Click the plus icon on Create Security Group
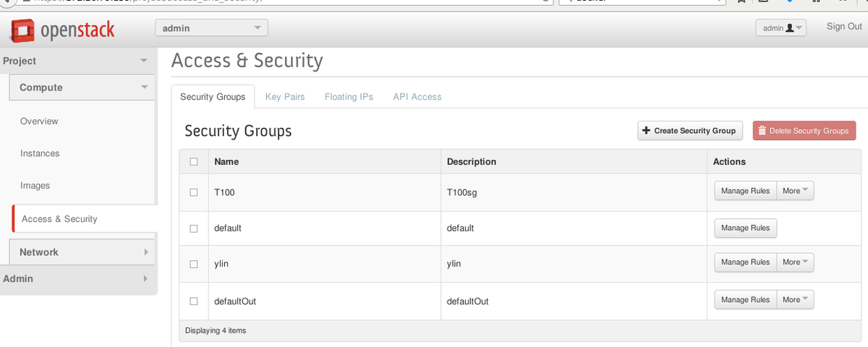This screenshot has height=347, width=868. tap(647, 131)
